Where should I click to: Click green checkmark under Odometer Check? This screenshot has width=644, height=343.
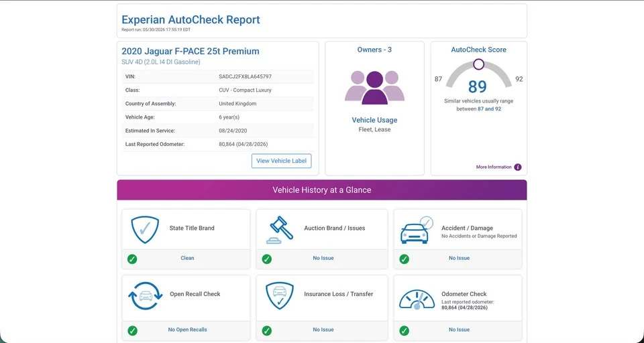click(x=405, y=330)
